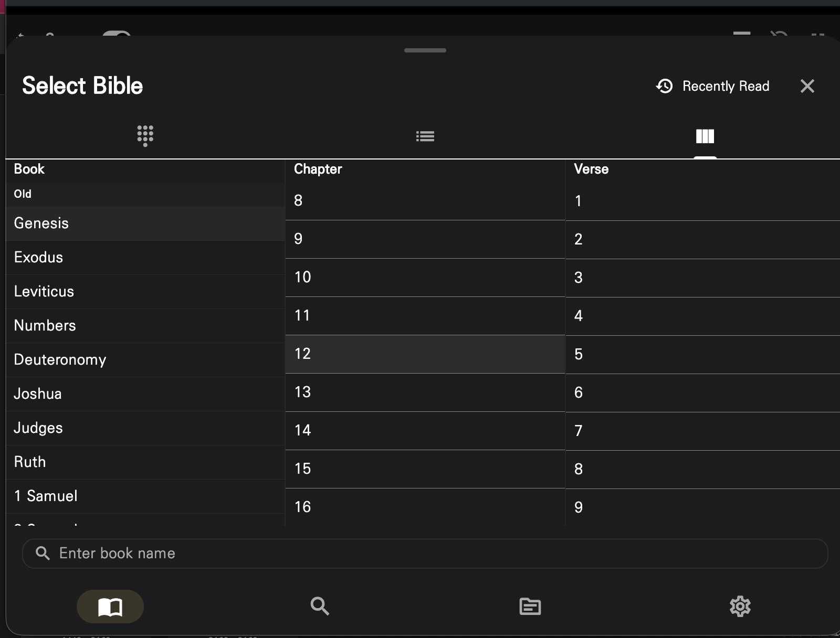Select Genesis in the Book column
The width and height of the screenshot is (840, 638).
[41, 224]
